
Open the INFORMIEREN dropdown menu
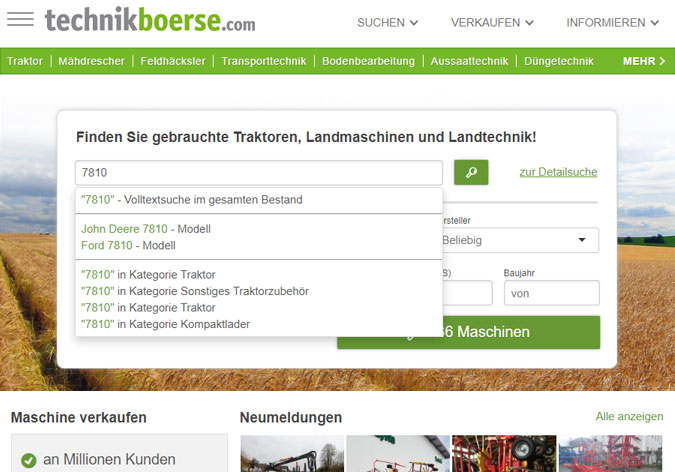point(612,22)
